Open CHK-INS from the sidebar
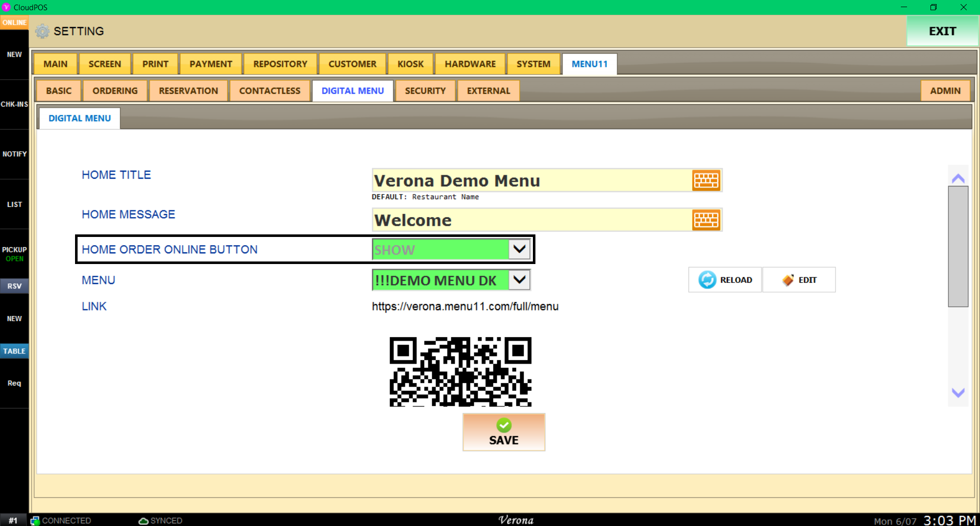The width and height of the screenshot is (980, 526). tap(14, 104)
